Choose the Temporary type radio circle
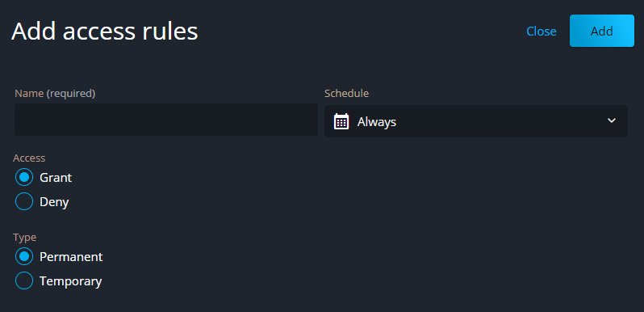Image resolution: width=644 pixels, height=312 pixels. click(x=24, y=280)
